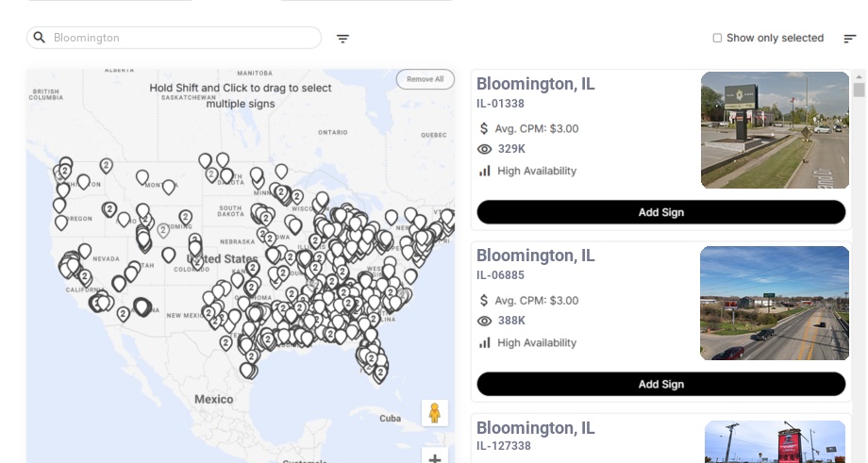Click the search magnifier icon
The width and height of the screenshot is (868, 463).
[40, 38]
